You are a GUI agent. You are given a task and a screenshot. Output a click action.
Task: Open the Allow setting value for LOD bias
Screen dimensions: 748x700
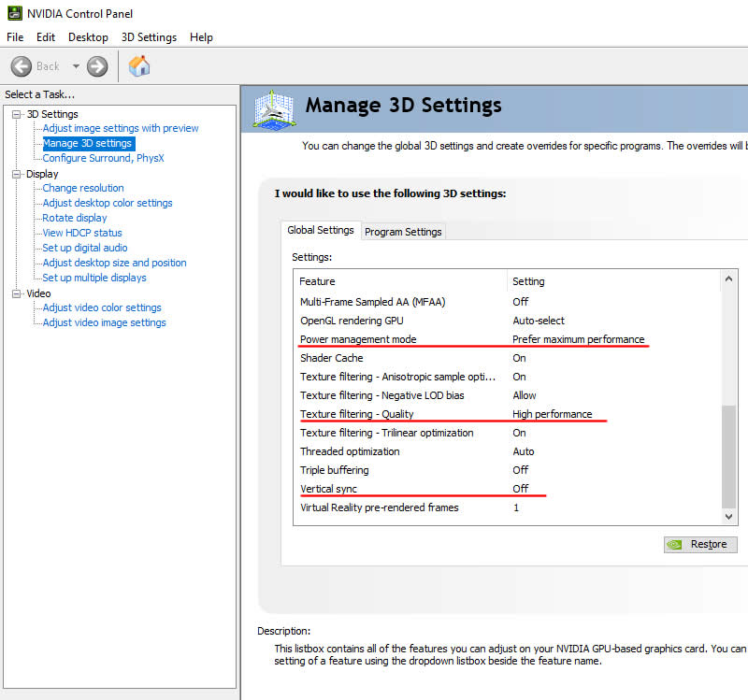(x=525, y=395)
